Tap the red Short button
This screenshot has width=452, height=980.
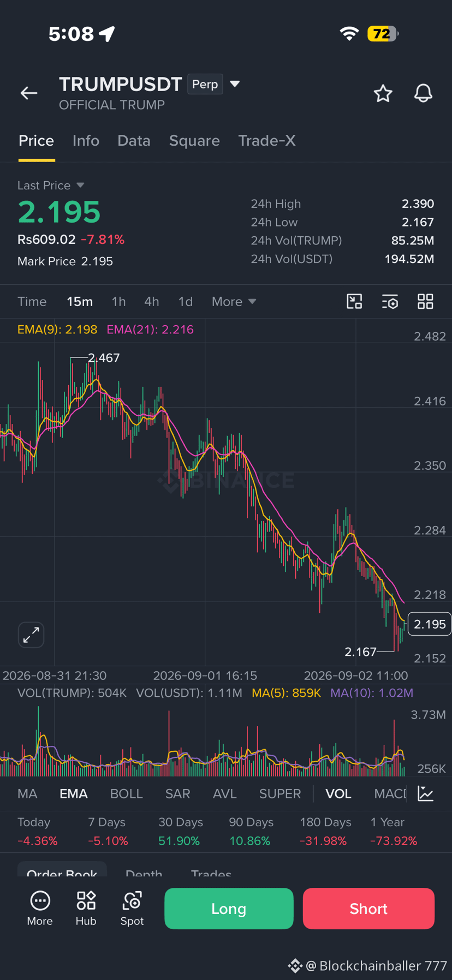pyautogui.click(x=368, y=909)
